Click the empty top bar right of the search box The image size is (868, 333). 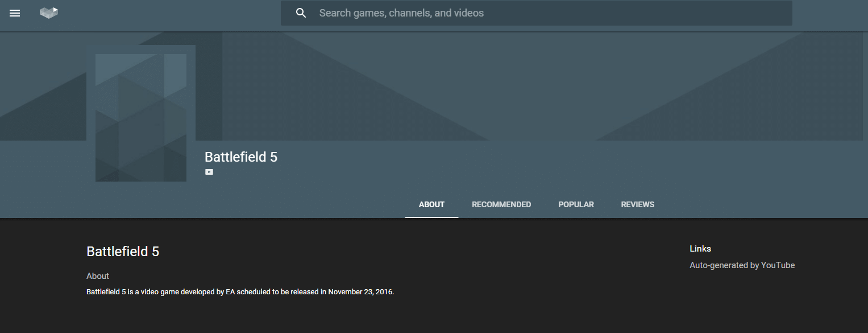click(x=830, y=13)
